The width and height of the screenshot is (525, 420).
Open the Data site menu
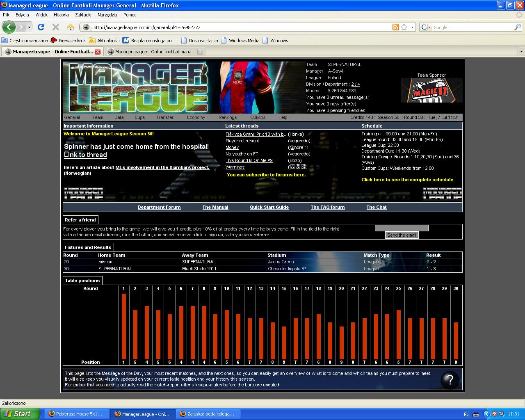(119, 117)
